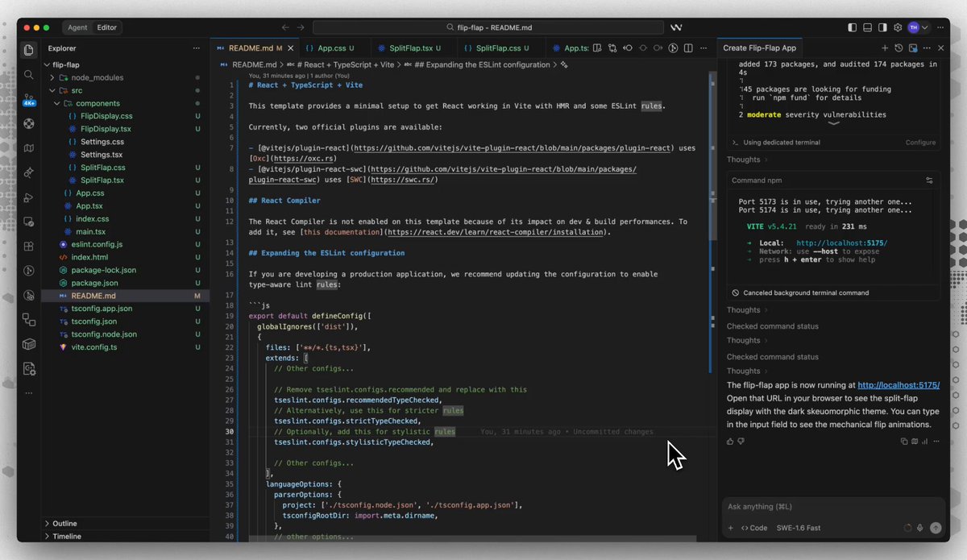This screenshot has height=560, width=967.
Task: Click the thumbs up feedback icon
Action: point(730,442)
